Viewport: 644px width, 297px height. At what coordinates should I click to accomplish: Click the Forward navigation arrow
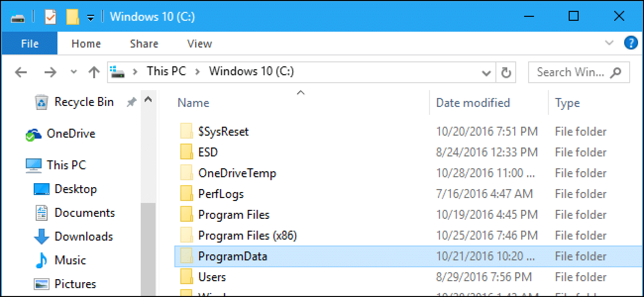tap(50, 72)
